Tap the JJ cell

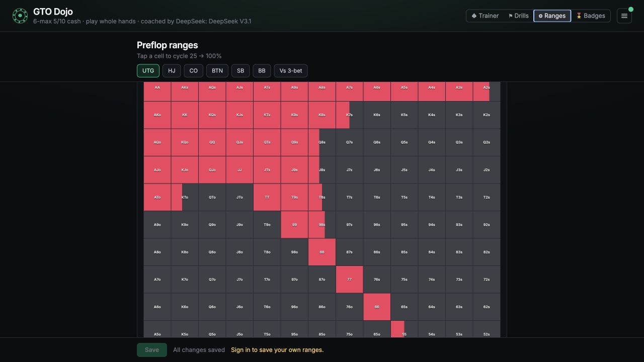pyautogui.click(x=239, y=170)
